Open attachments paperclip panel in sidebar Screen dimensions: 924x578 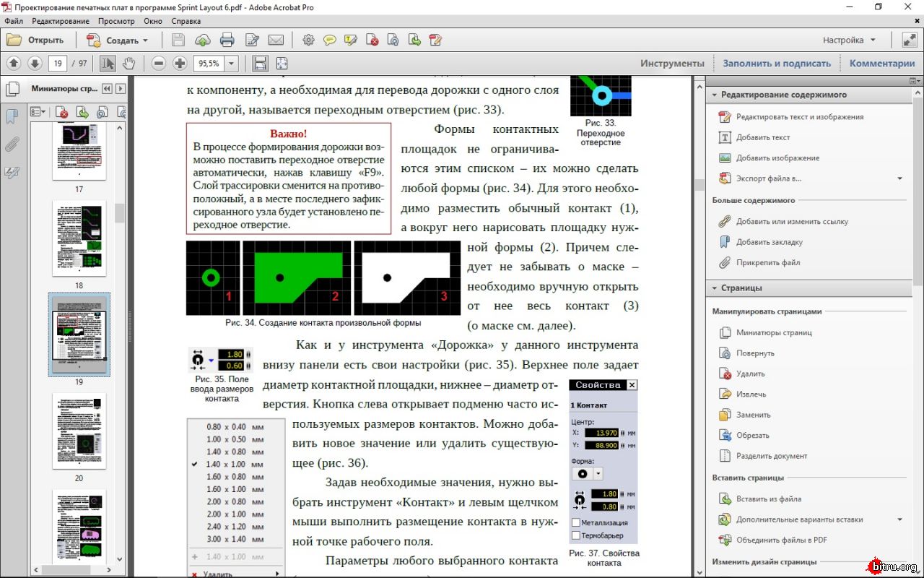(12, 144)
